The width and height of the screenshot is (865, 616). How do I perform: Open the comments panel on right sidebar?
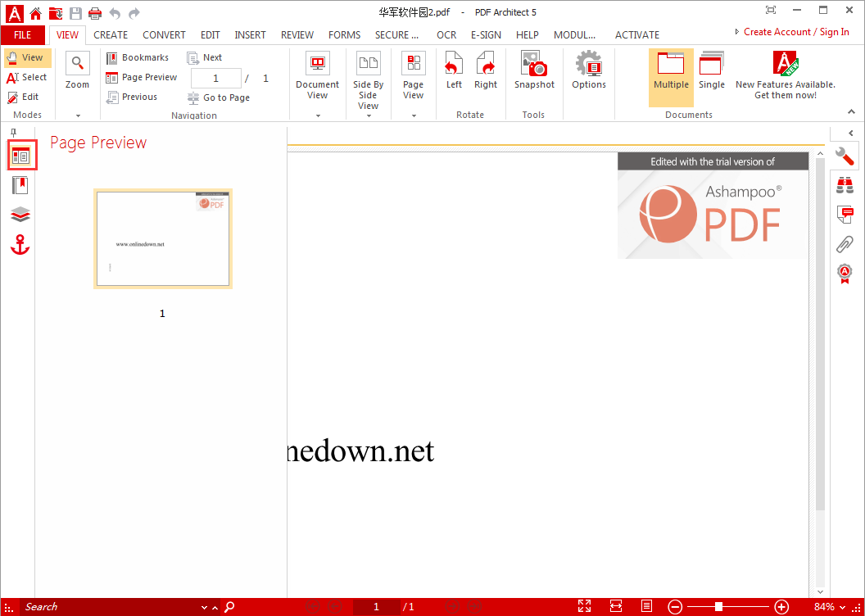[x=845, y=214]
